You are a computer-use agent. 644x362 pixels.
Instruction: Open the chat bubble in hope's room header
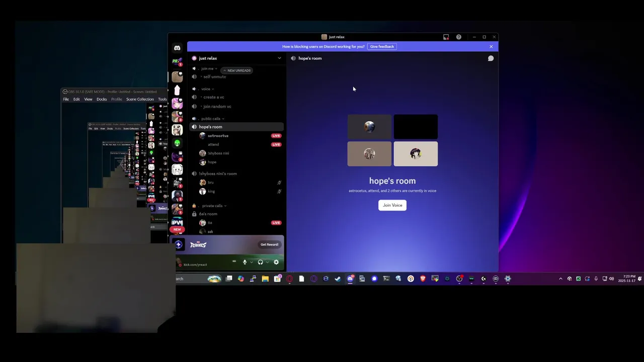point(491,58)
